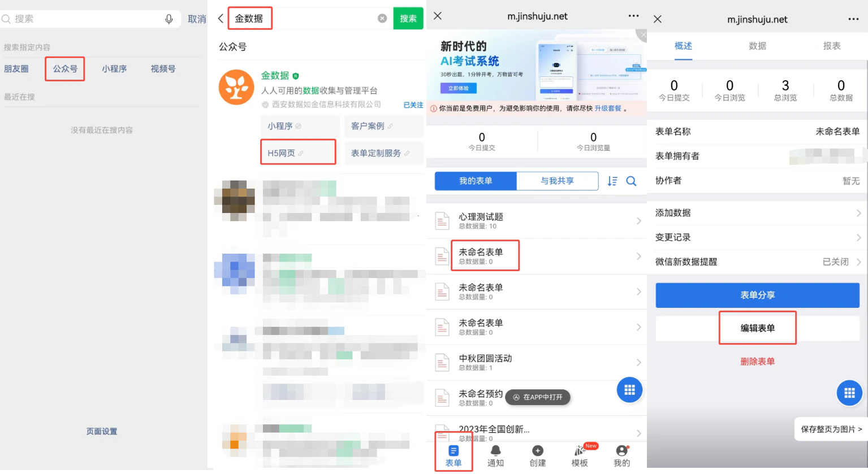Click 立即体验 on the AI exam banner

click(458, 89)
